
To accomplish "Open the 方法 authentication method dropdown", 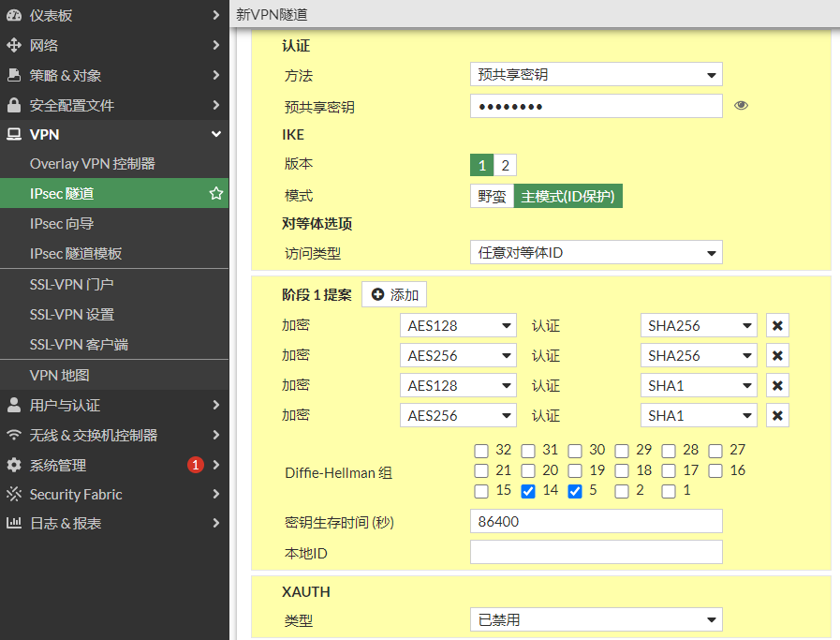I will click(596, 75).
